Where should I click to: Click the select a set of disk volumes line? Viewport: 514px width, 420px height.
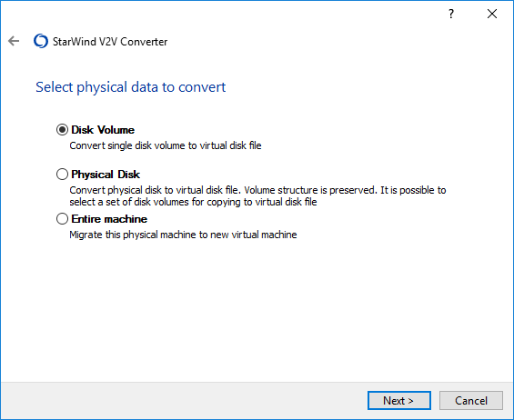click(193, 202)
